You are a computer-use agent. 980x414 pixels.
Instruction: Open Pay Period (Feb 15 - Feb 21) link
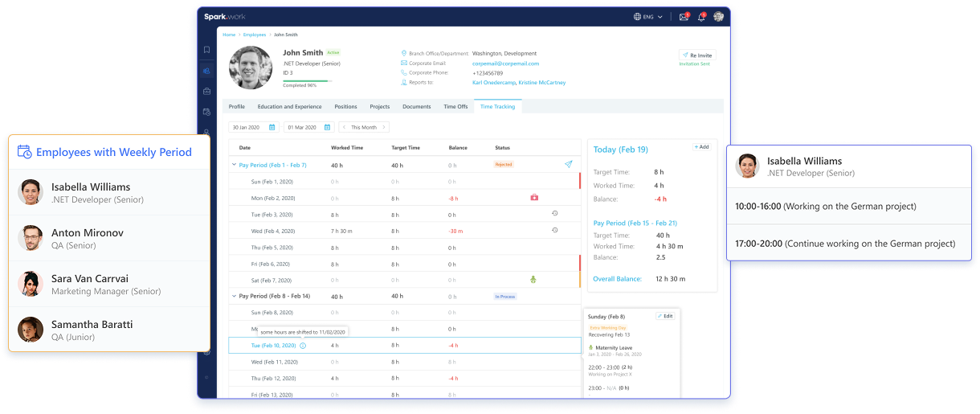pyautogui.click(x=635, y=223)
